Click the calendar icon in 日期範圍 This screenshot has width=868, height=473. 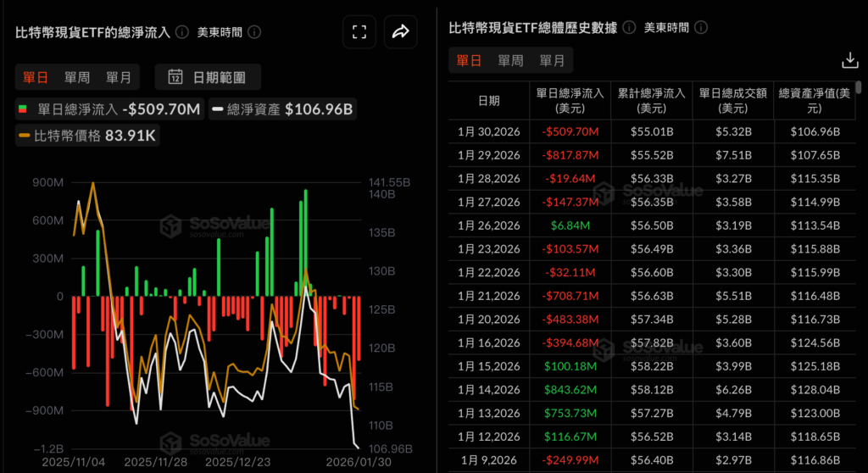pyautogui.click(x=175, y=77)
